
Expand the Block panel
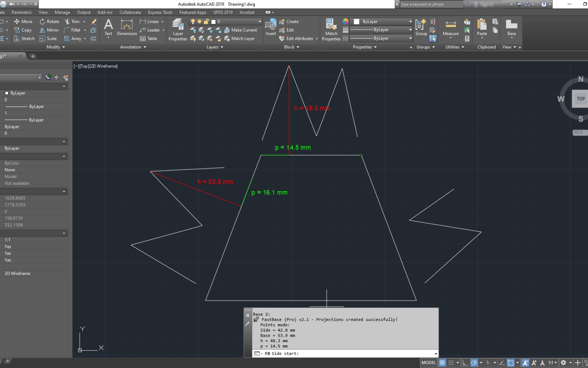coord(291,47)
